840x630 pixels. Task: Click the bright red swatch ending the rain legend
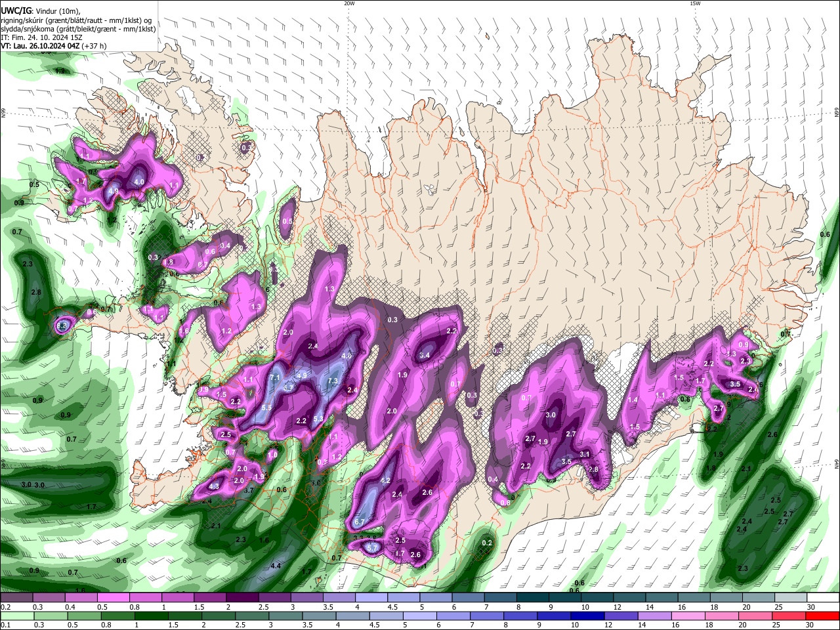point(822,616)
